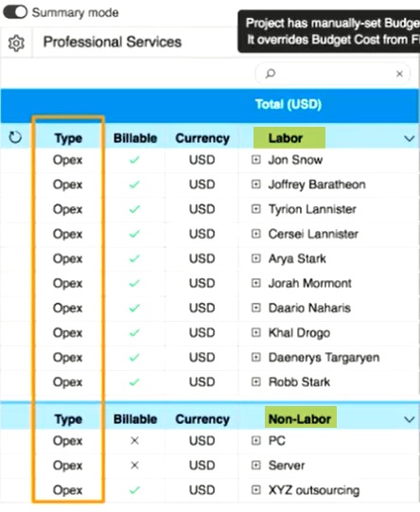Toggle billable checkmark for Arya Stark

134,258
